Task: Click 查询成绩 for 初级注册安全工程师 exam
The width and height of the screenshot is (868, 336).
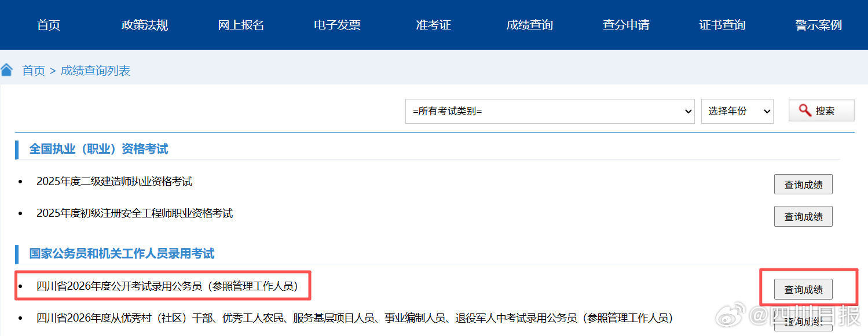Action: click(x=803, y=216)
